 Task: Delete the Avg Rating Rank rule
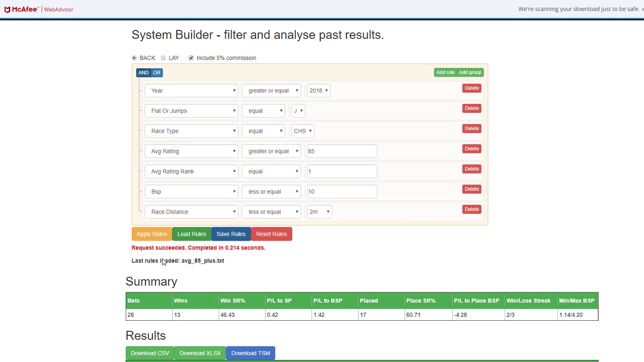[x=472, y=169]
